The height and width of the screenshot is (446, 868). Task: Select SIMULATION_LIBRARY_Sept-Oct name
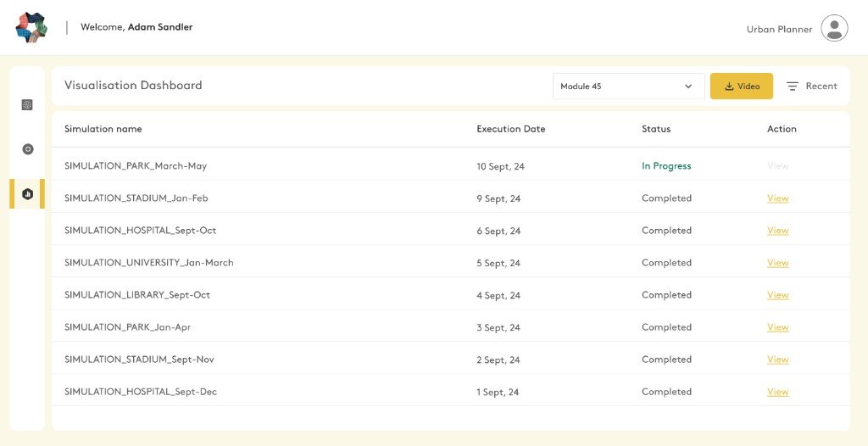[137, 295]
